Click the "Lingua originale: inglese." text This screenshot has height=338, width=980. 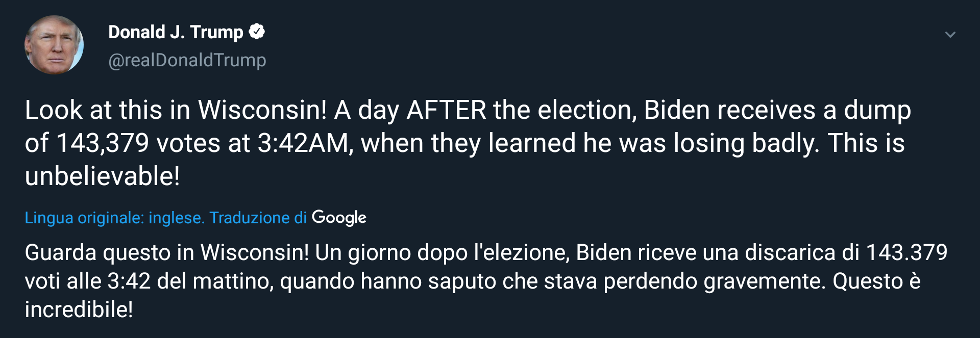(114, 218)
